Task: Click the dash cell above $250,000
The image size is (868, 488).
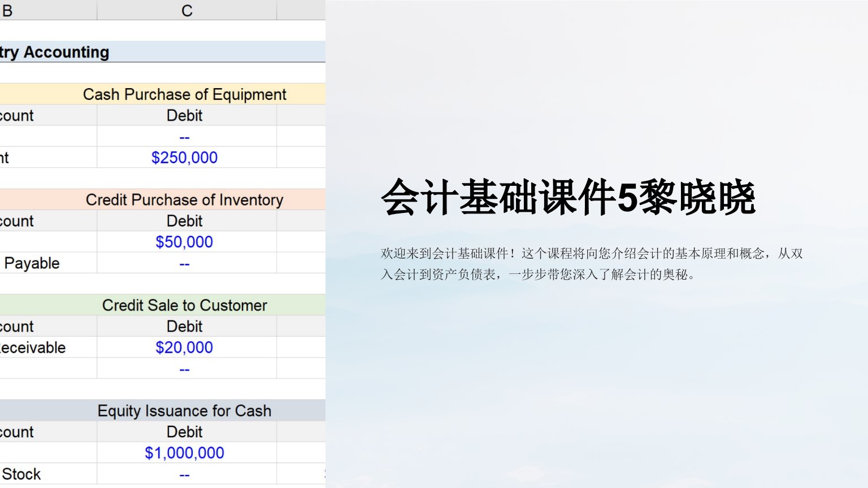Action: (187, 137)
